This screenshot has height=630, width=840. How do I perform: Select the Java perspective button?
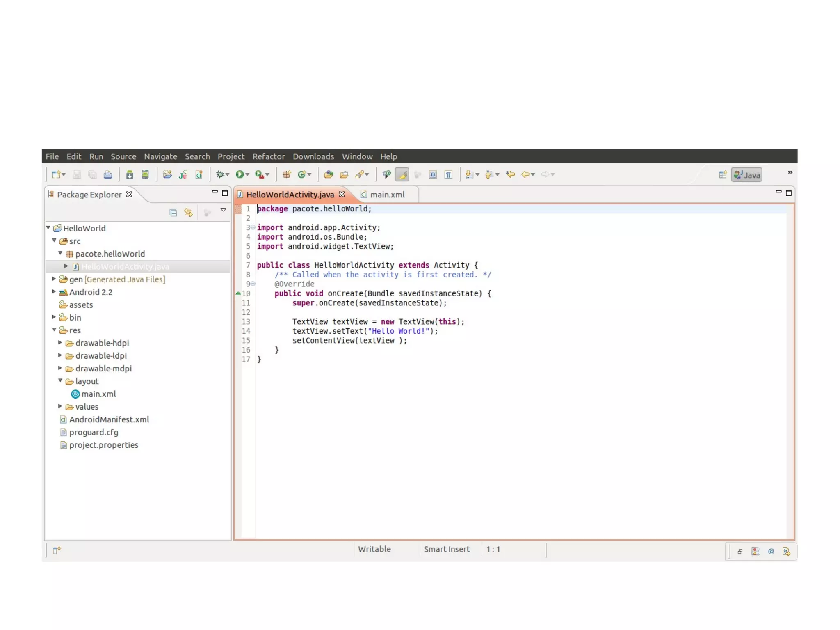coord(747,175)
